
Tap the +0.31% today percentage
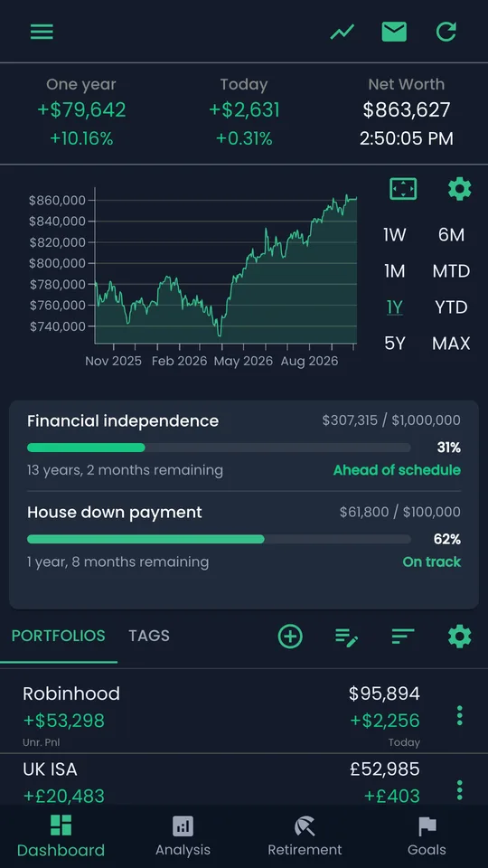[x=244, y=138]
